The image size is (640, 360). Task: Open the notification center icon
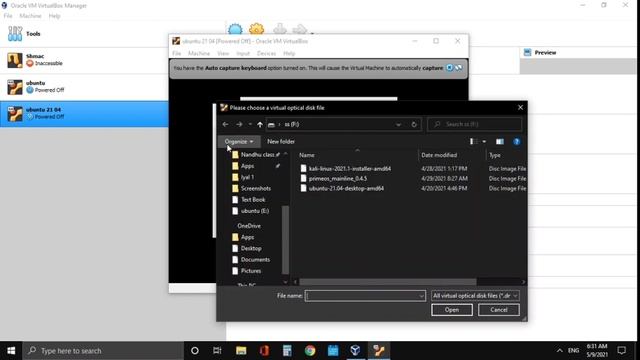click(622, 351)
